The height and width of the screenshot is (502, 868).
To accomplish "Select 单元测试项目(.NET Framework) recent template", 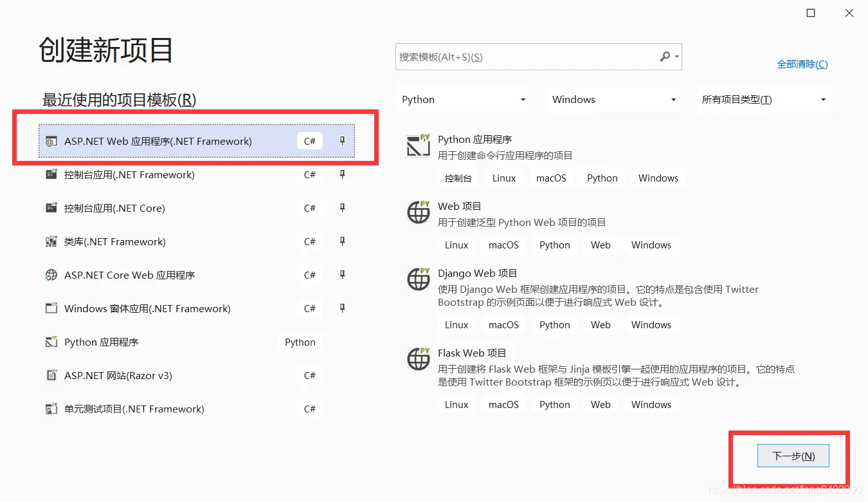I will [196, 409].
